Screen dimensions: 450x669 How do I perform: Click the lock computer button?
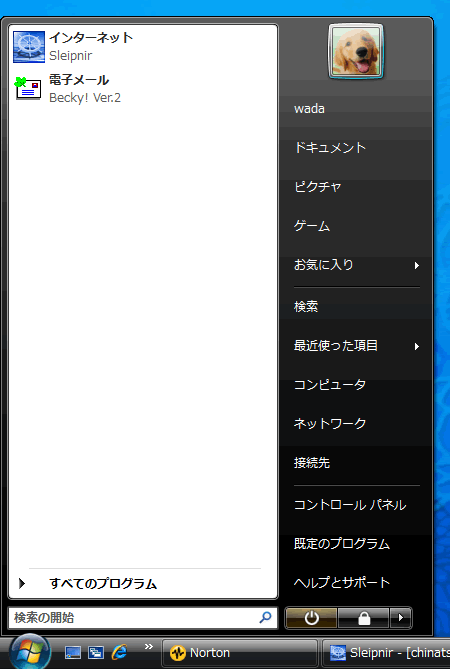pyautogui.click(x=363, y=618)
